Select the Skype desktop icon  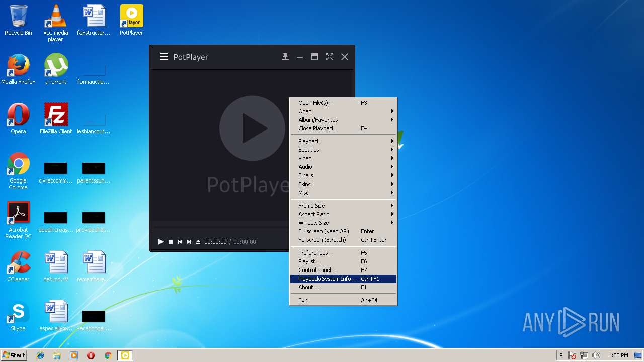18,316
